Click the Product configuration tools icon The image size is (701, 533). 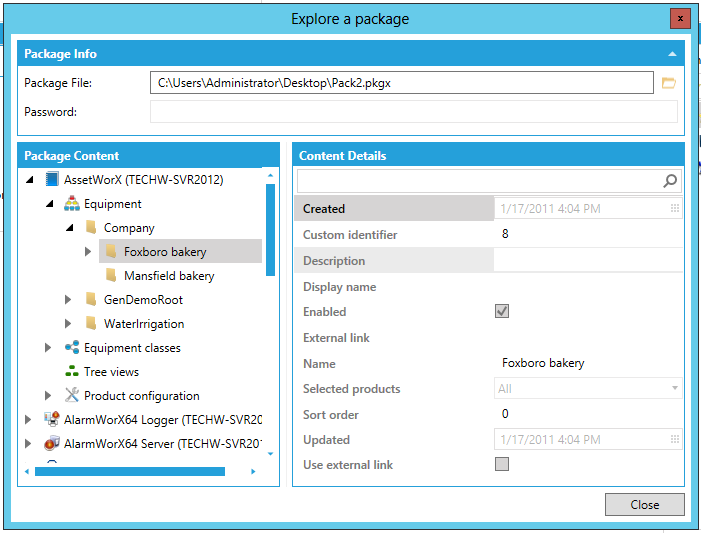(71, 396)
